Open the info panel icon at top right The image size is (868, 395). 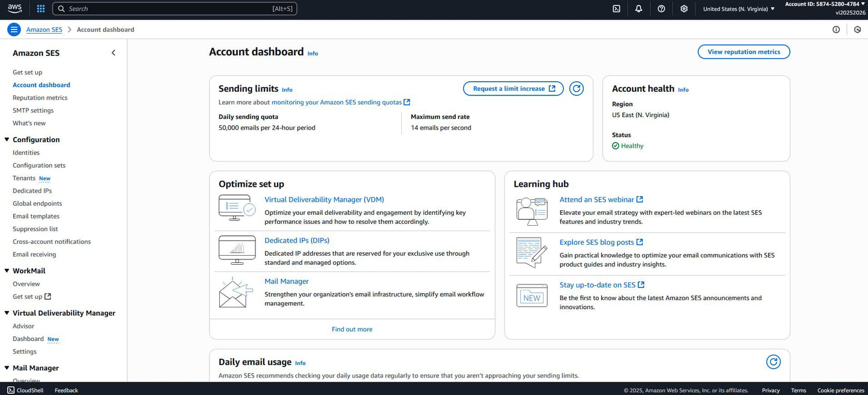[836, 29]
